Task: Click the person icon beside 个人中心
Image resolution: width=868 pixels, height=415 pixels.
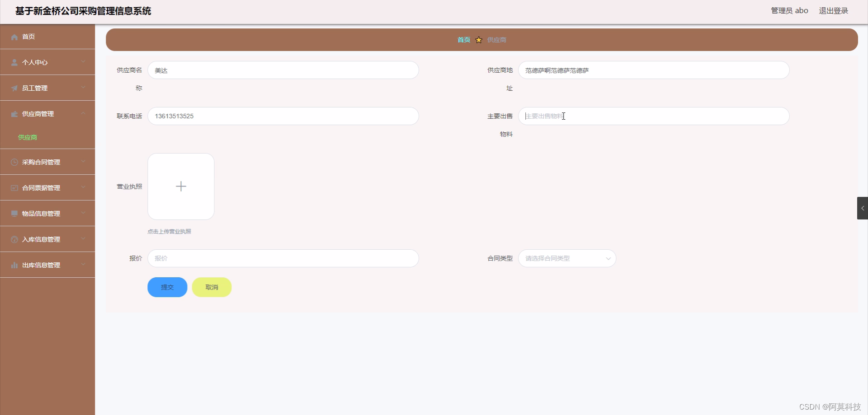Action: [x=14, y=63]
